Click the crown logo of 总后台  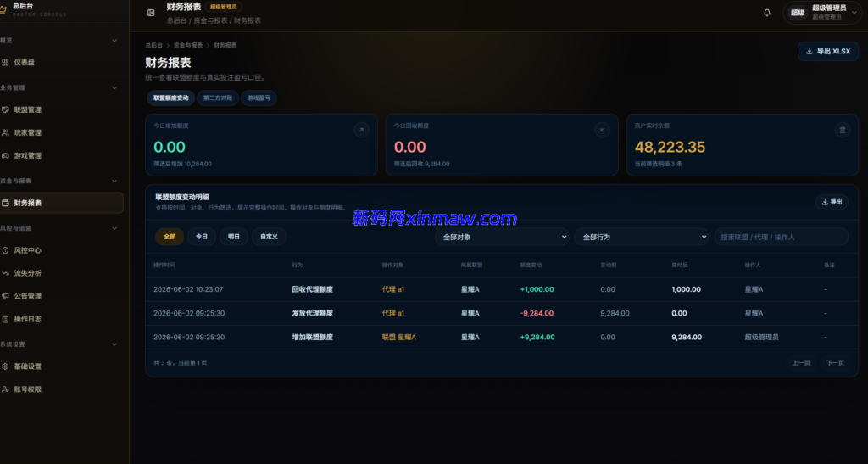3,10
